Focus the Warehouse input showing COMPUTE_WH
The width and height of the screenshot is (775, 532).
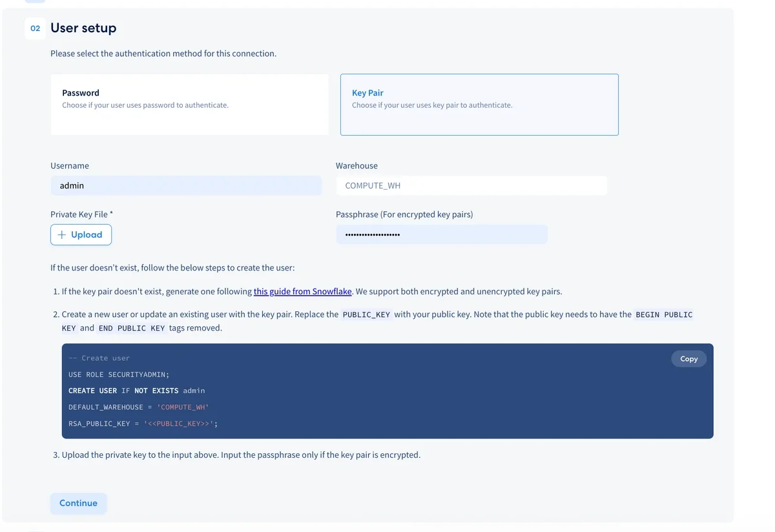[x=471, y=185]
